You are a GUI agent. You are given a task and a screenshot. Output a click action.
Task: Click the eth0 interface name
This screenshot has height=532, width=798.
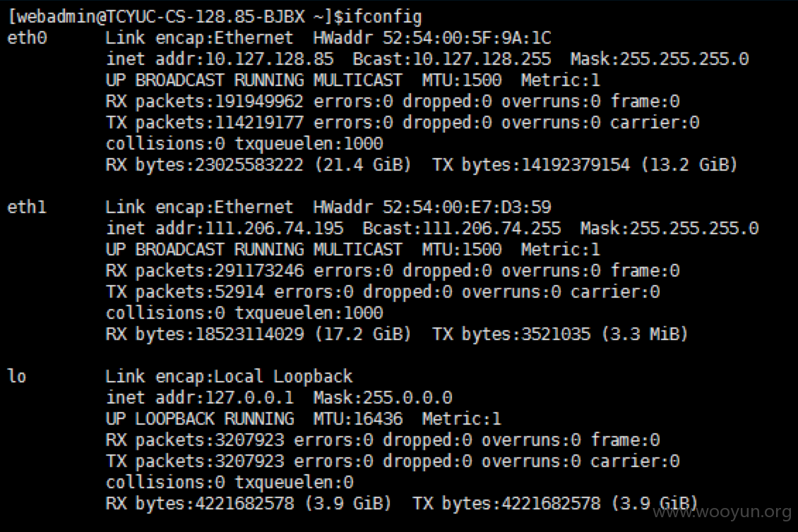coord(27,37)
